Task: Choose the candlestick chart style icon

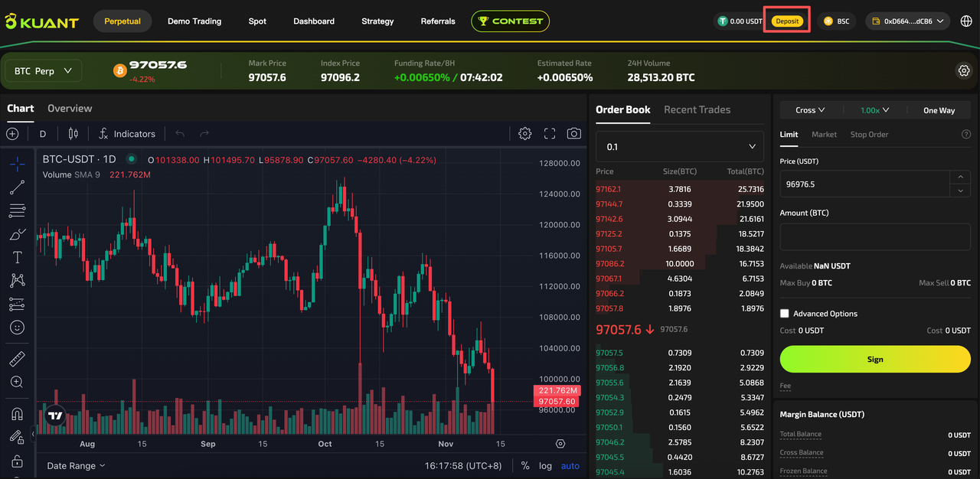Action: [x=73, y=133]
